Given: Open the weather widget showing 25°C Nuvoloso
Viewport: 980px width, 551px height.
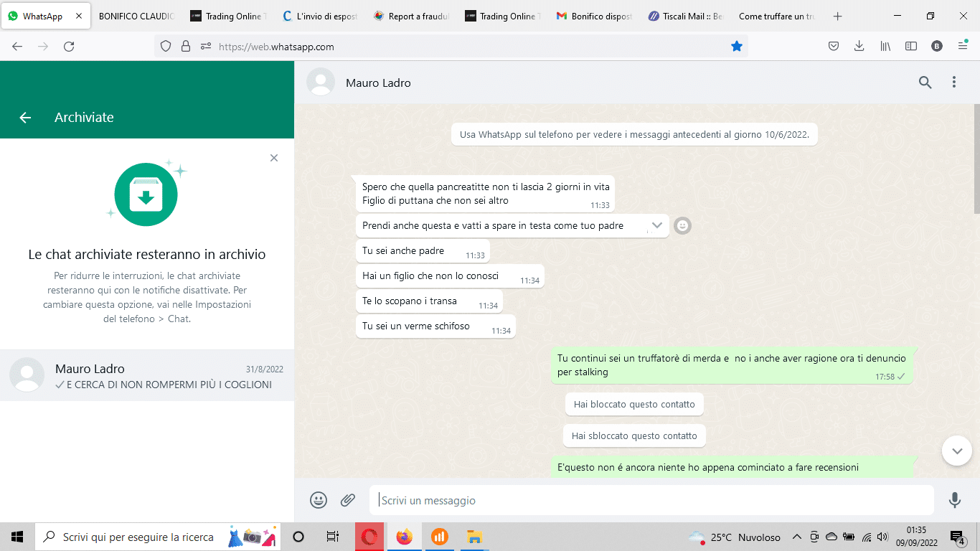Looking at the screenshot, I should [x=734, y=537].
